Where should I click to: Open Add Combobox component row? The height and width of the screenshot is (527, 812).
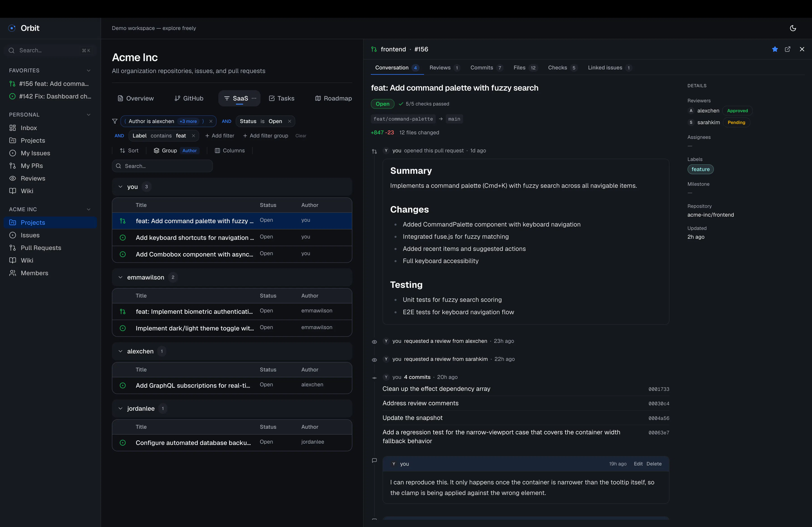(232, 254)
